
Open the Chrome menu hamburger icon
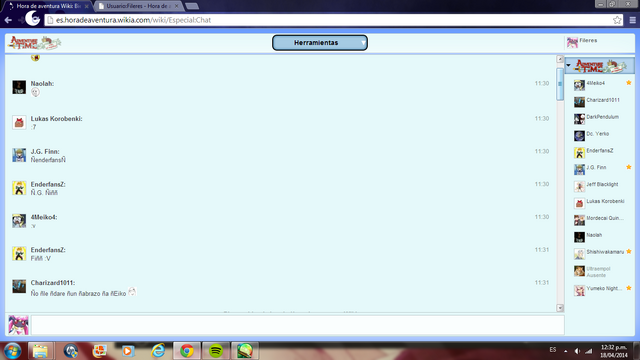(632, 20)
